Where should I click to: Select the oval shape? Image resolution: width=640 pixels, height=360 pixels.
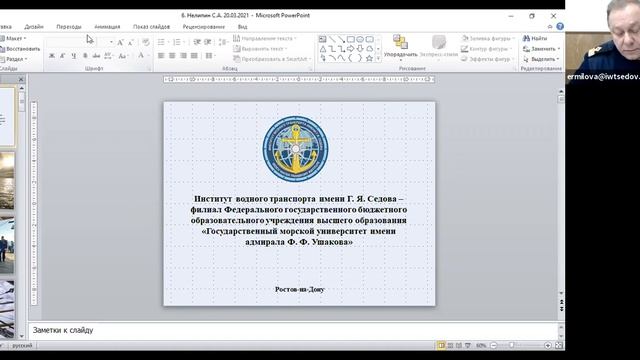360,39
